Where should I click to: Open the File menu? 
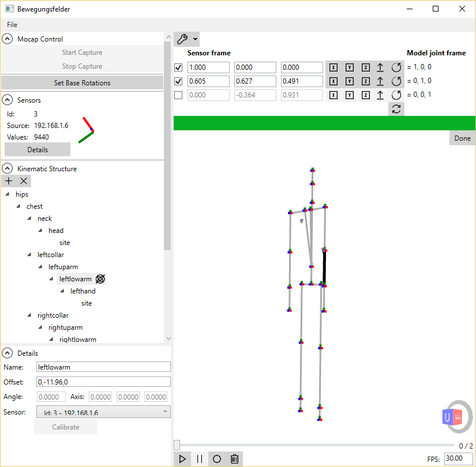coord(12,25)
